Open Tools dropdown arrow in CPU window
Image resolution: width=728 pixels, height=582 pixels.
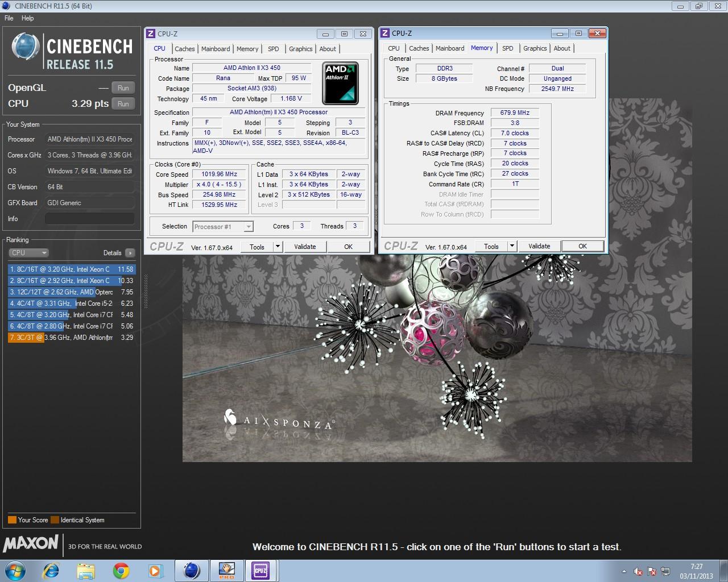point(278,247)
